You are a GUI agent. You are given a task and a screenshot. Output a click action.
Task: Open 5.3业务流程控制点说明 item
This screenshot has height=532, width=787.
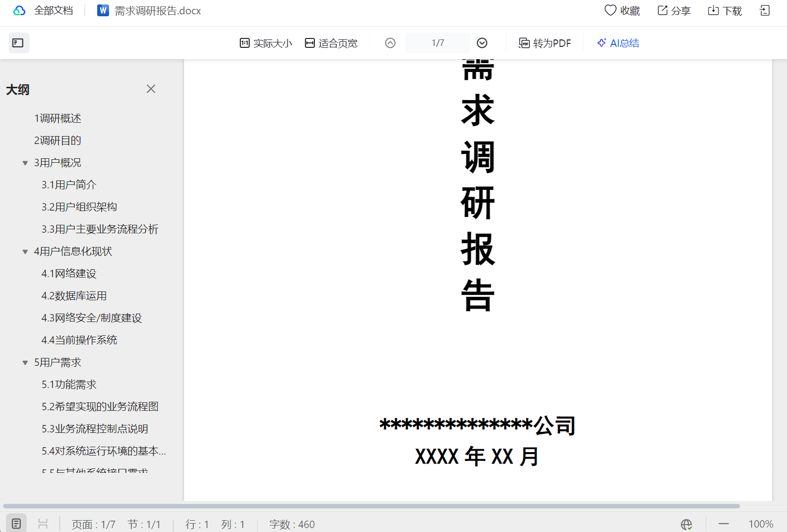point(95,429)
